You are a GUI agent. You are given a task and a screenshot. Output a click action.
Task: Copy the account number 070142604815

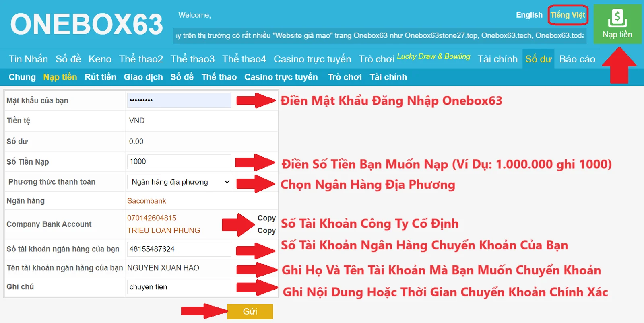266,218
